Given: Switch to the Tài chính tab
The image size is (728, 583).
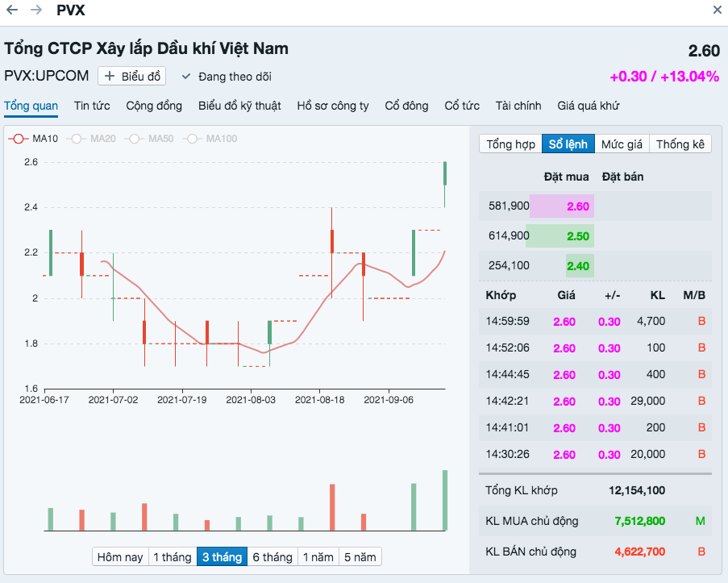Looking at the screenshot, I should (518, 106).
